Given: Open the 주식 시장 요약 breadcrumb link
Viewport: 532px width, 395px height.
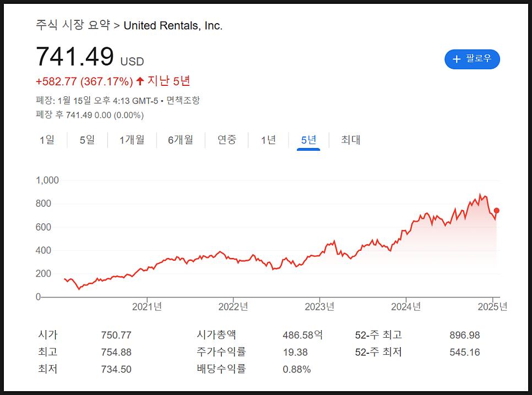Looking at the screenshot, I should pyautogui.click(x=73, y=25).
